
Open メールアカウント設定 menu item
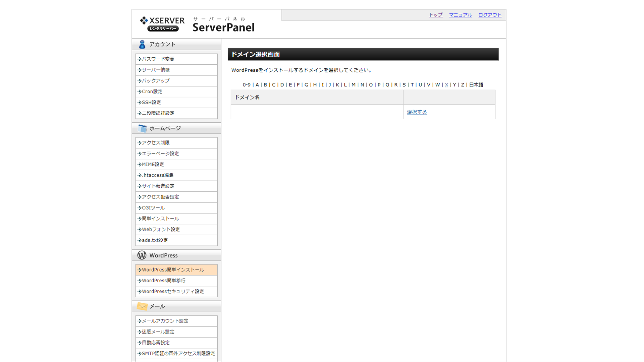165,321
